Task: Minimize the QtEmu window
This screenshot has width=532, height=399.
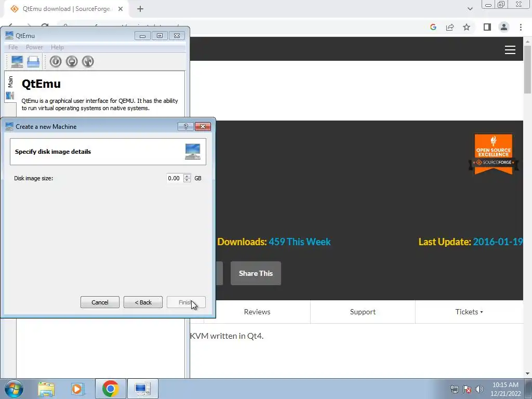Action: point(142,36)
